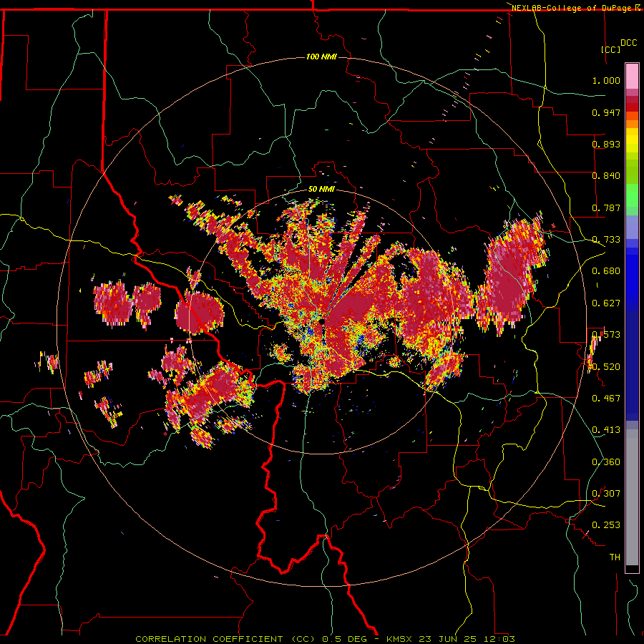
Task: Click the black radar site dot at center
Action: tap(323, 321)
